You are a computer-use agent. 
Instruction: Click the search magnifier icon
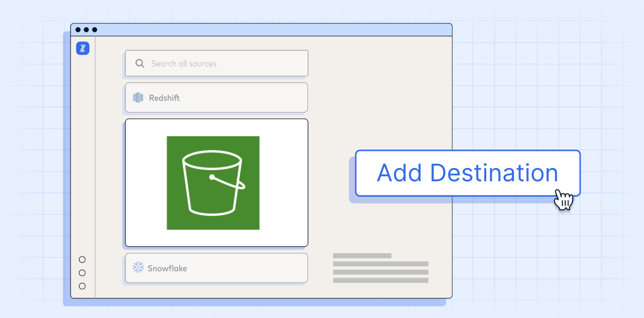[140, 63]
